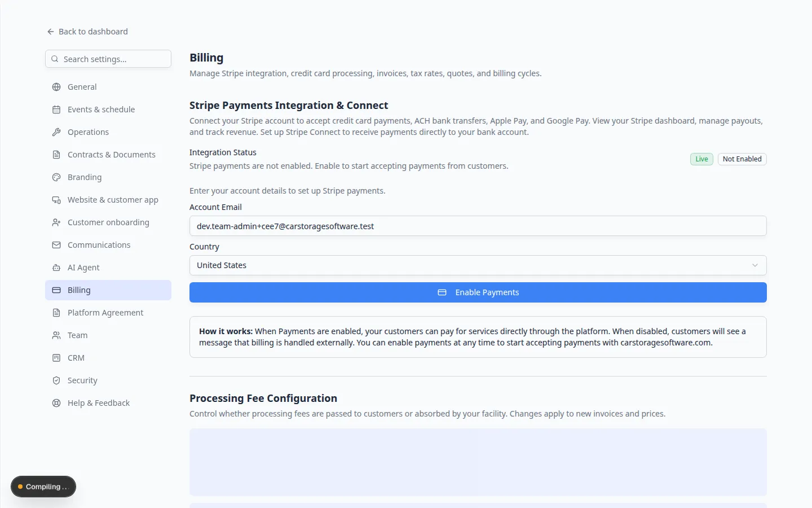The width and height of the screenshot is (812, 508).
Task: Click the Team people icon
Action: (x=56, y=335)
